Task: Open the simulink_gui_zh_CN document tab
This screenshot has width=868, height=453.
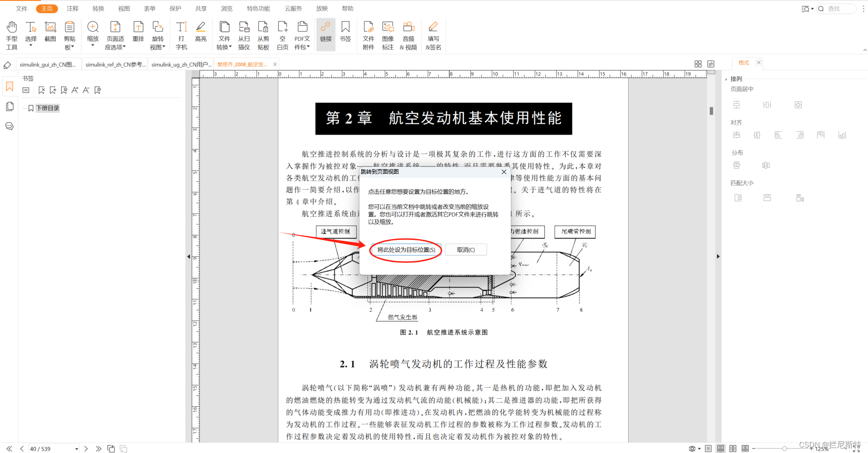Action: point(49,64)
